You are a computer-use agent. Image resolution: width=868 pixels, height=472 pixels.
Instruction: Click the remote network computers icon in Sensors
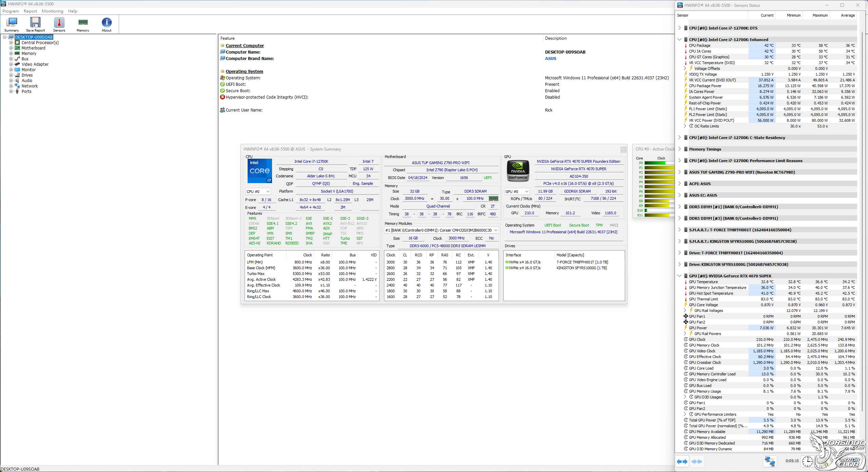tap(770, 461)
